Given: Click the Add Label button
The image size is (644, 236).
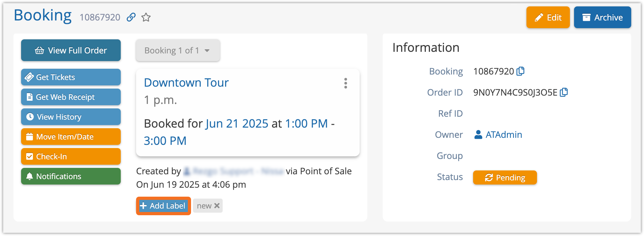Looking at the screenshot, I should coord(163,206).
